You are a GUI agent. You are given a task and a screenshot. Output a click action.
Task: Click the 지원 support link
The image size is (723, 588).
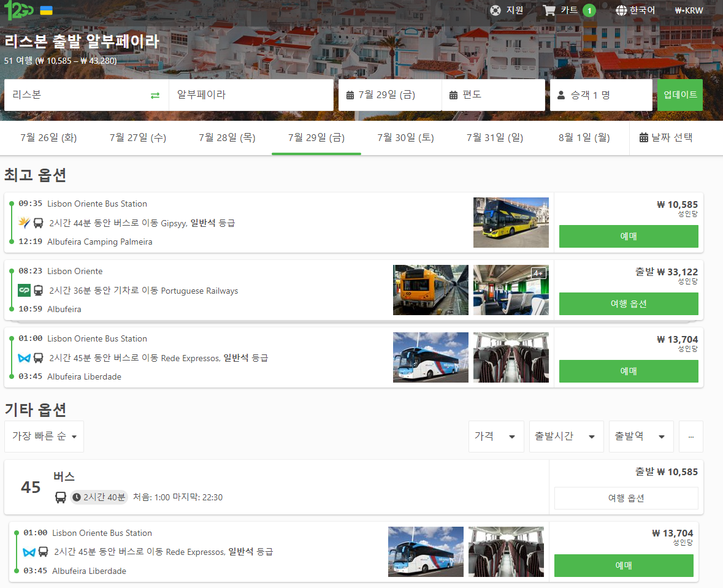point(507,10)
